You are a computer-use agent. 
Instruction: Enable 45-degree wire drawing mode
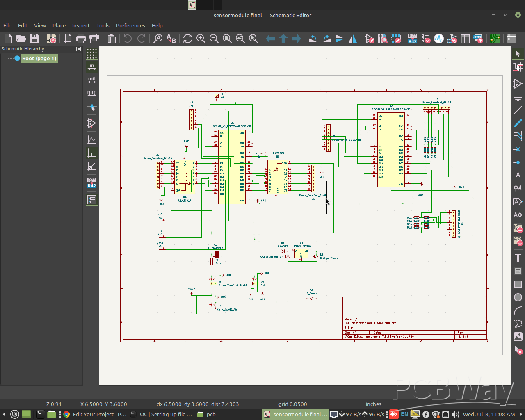coord(92,166)
